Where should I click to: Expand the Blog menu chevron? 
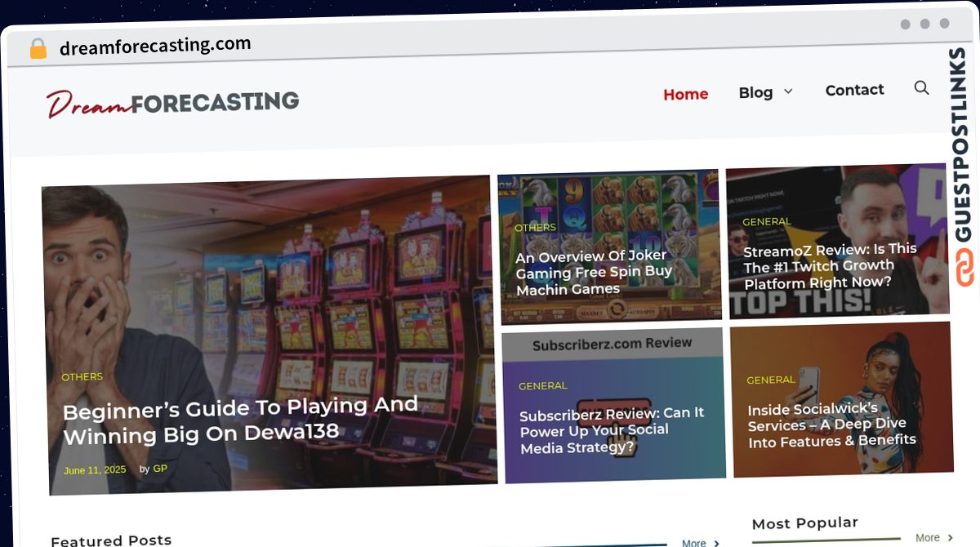(788, 91)
